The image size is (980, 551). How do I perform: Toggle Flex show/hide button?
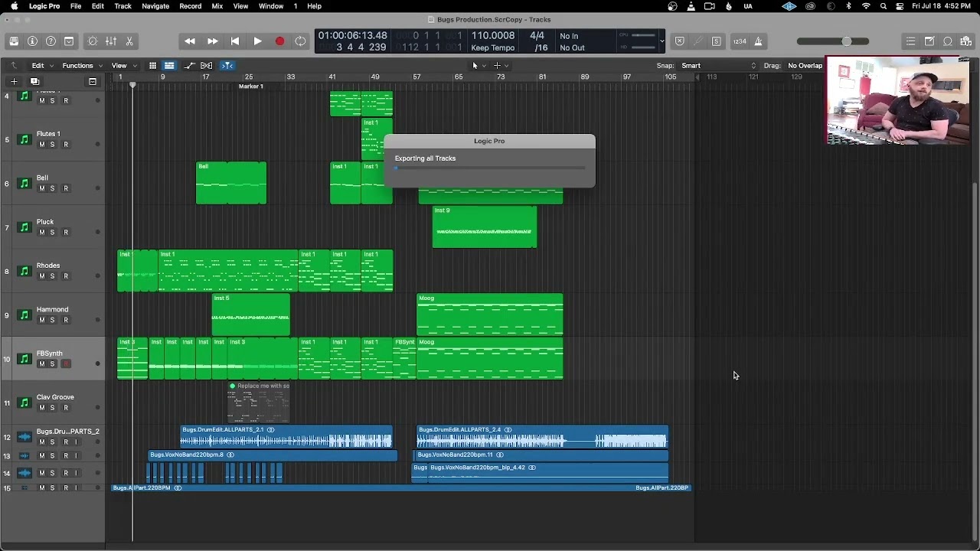[207, 66]
